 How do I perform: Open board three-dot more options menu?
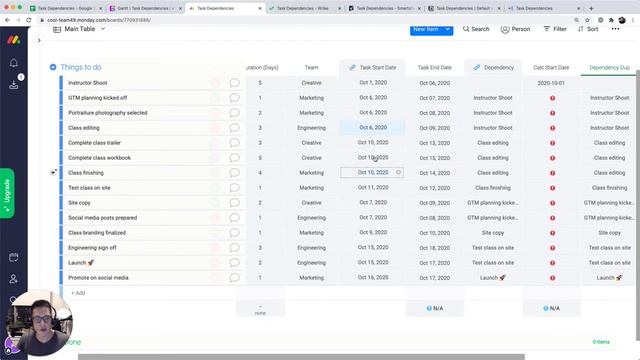(x=615, y=29)
